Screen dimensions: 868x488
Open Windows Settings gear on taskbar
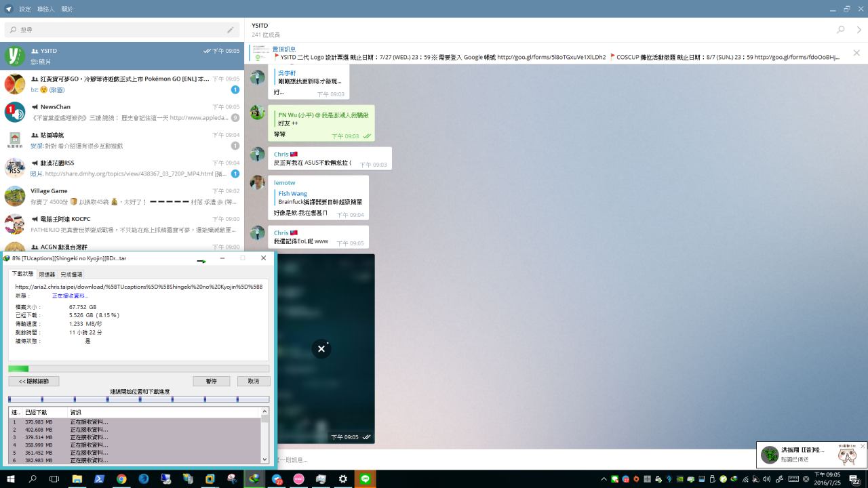click(x=343, y=479)
